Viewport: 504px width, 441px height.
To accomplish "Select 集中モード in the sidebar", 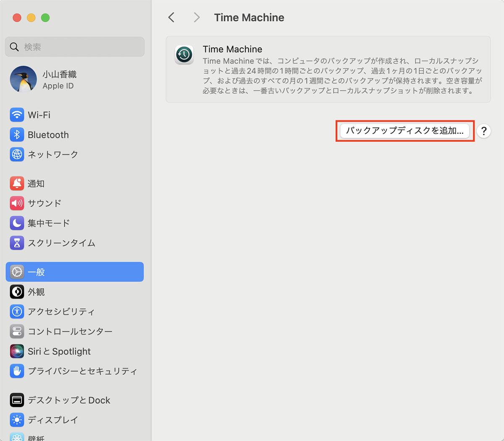I will point(75,223).
